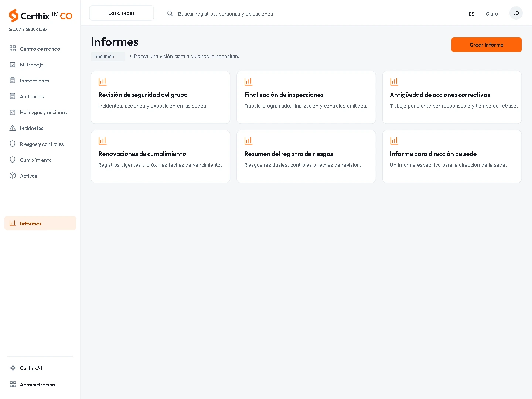This screenshot has height=399, width=532.
Task: Click the Crear informe button
Action: pos(486,45)
